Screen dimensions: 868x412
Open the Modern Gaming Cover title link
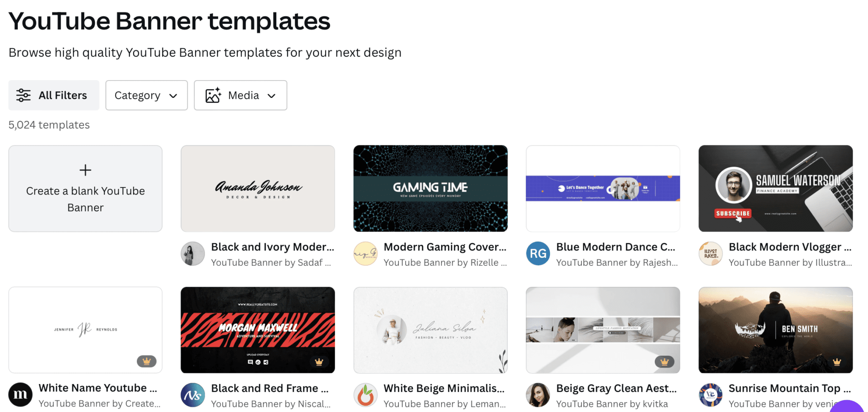445,247
